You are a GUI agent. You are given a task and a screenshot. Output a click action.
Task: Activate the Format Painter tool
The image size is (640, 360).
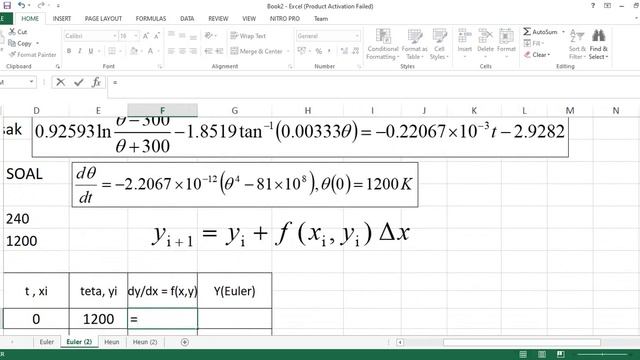click(x=32, y=55)
